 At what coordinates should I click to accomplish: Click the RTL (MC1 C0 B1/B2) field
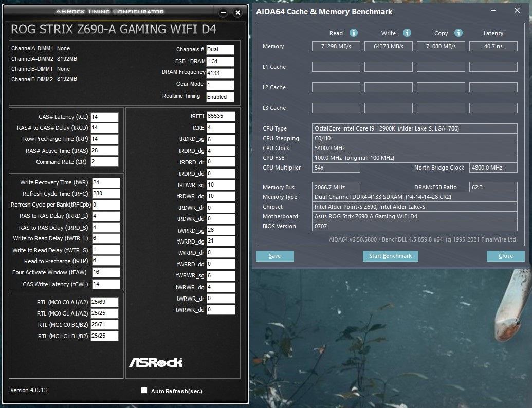coord(104,325)
